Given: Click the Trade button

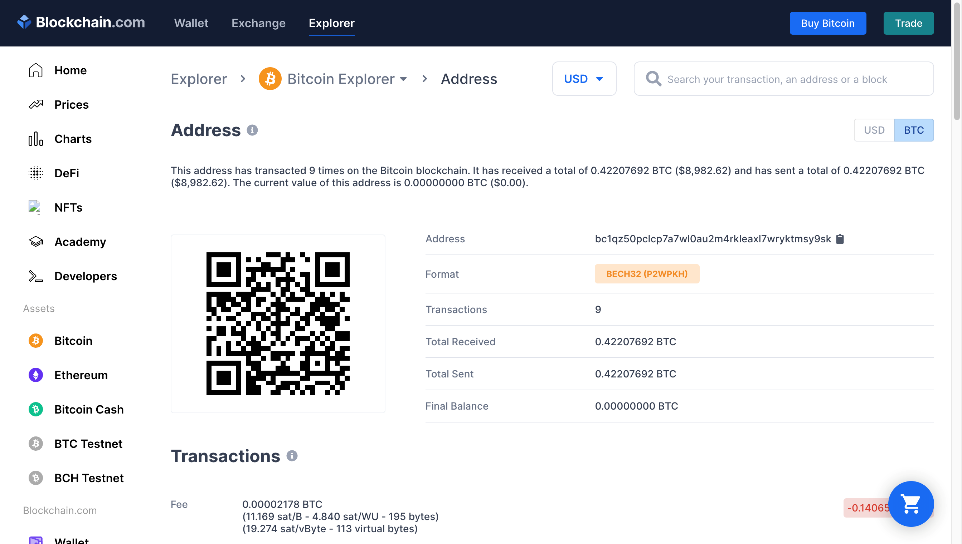Looking at the screenshot, I should 908,23.
